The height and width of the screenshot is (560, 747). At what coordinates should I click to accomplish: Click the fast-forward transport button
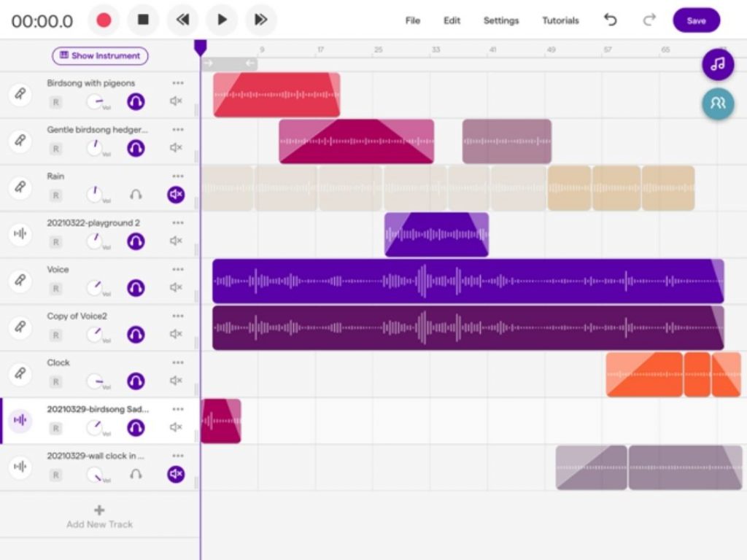coord(260,20)
